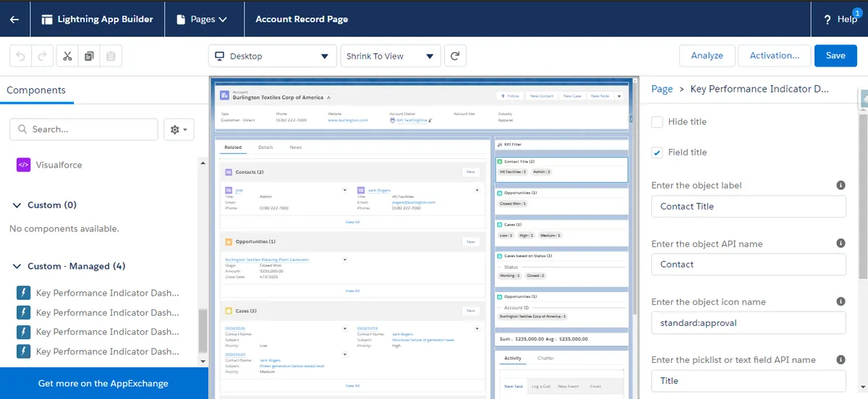The width and height of the screenshot is (868, 399).
Task: Click the Cases based on Status icon
Action: click(500, 256)
